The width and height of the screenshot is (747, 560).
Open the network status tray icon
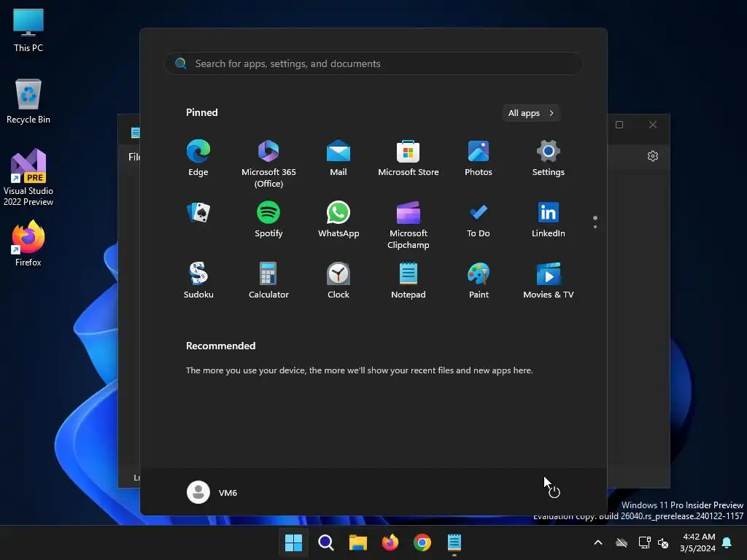(645, 542)
